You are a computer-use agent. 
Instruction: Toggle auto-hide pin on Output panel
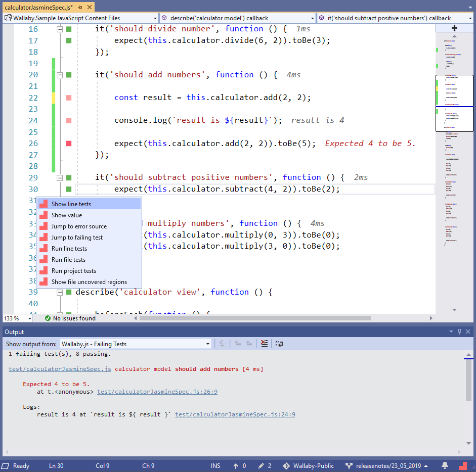click(459, 332)
